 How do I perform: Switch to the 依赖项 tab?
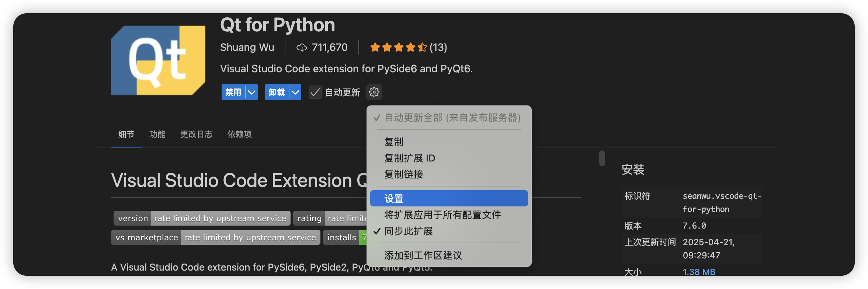tap(239, 134)
